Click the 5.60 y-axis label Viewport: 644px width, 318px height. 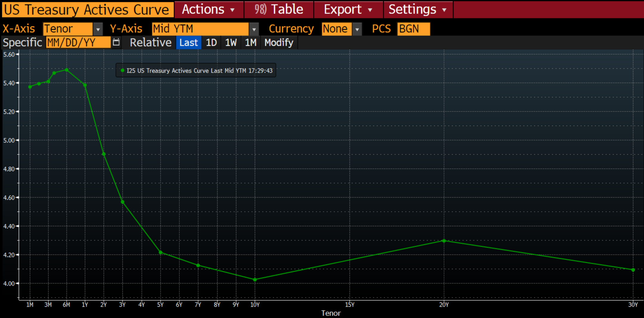[x=9, y=54]
